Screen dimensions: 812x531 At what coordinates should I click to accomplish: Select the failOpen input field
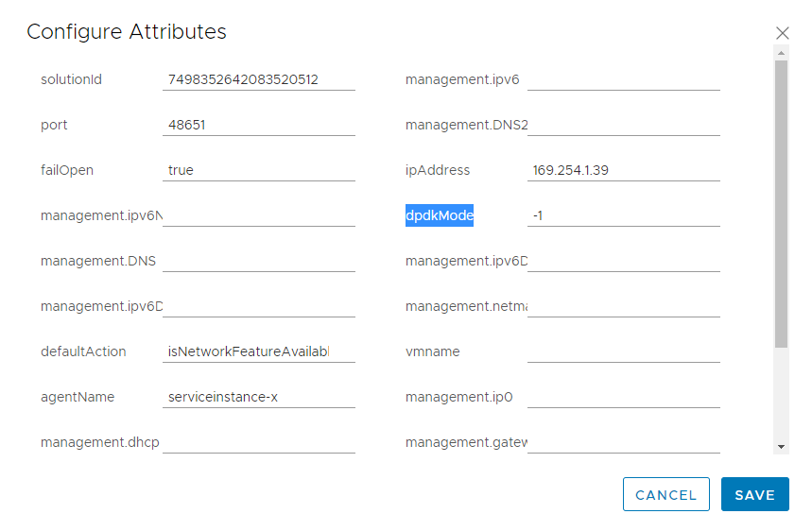pyautogui.click(x=258, y=170)
